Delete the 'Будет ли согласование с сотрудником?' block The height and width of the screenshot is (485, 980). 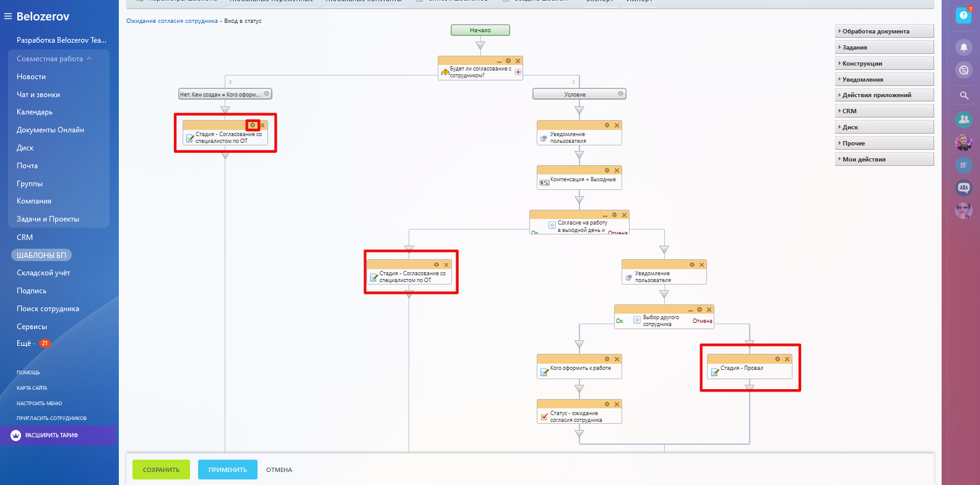tap(518, 61)
